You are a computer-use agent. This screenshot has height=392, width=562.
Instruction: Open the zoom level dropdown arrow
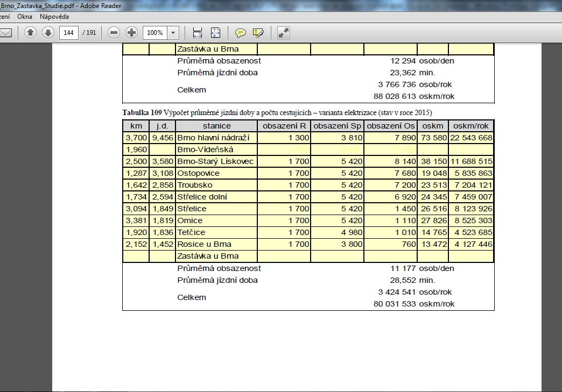click(x=173, y=33)
